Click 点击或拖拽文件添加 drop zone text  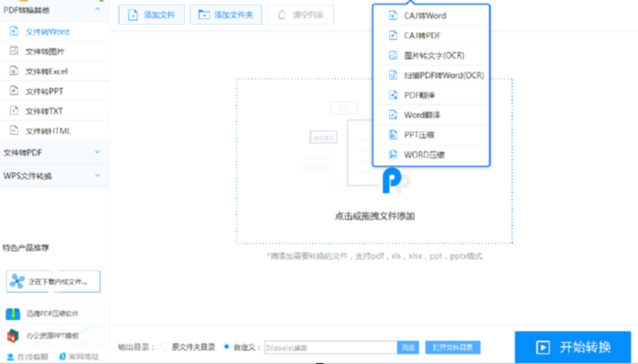[x=375, y=216]
